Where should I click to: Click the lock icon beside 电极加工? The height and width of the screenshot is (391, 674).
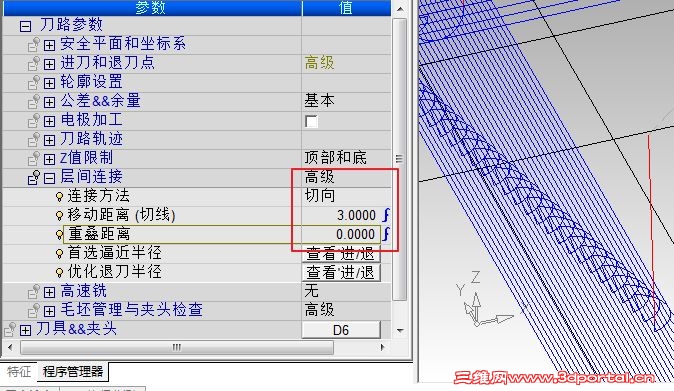click(34, 120)
